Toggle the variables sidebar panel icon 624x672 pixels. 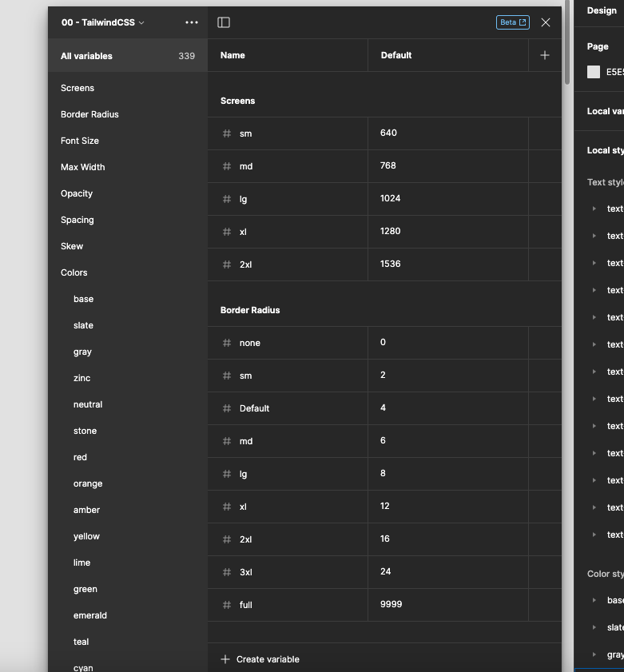tap(224, 22)
